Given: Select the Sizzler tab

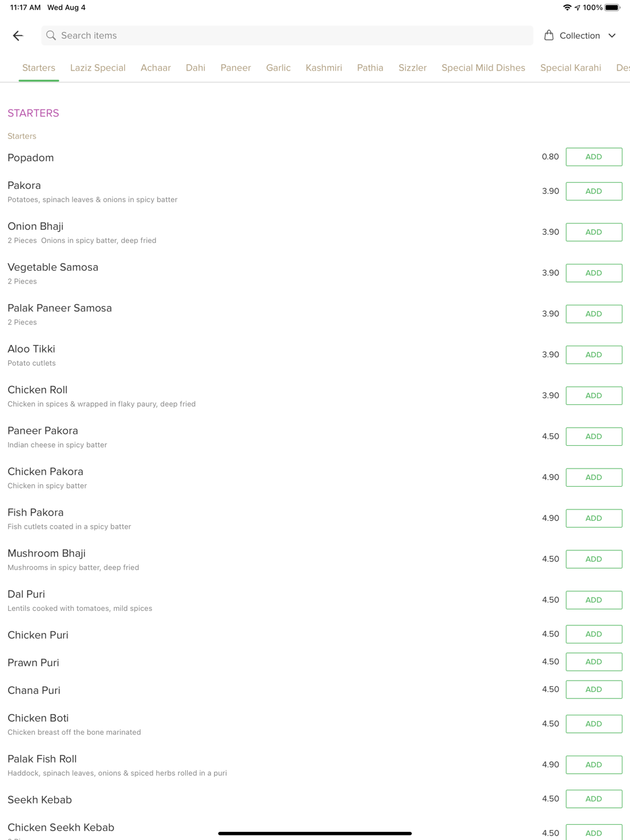Looking at the screenshot, I should (413, 68).
